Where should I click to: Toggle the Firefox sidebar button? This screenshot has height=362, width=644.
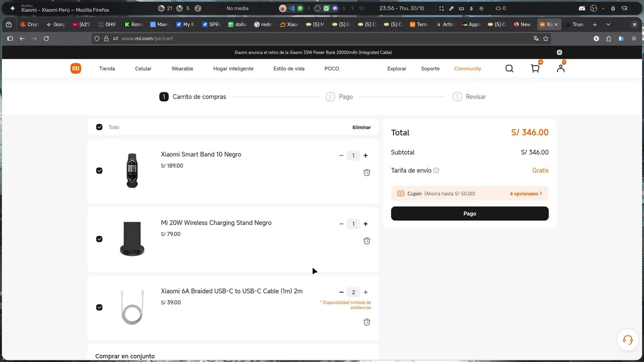[10, 38]
